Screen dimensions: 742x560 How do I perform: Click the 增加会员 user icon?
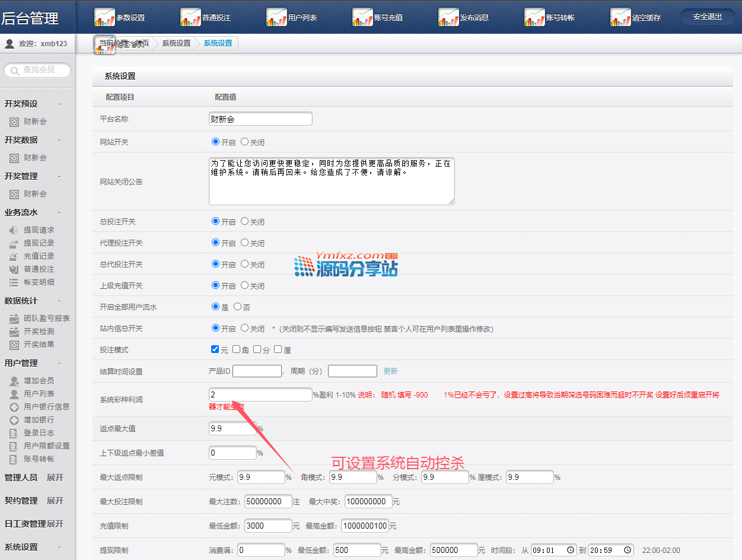pos(14,381)
